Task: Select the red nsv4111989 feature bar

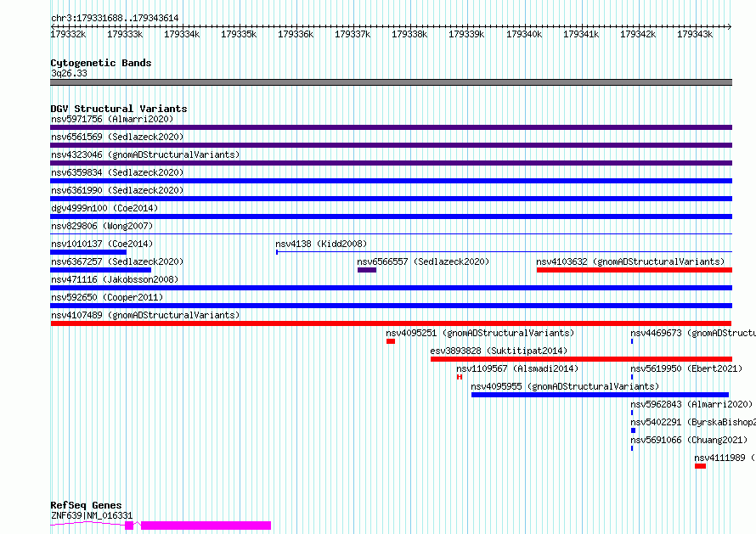Action: (x=700, y=466)
